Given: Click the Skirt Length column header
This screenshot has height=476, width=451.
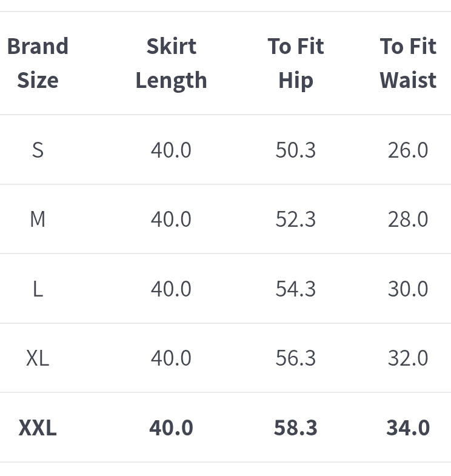Looking at the screenshot, I should point(171,63).
